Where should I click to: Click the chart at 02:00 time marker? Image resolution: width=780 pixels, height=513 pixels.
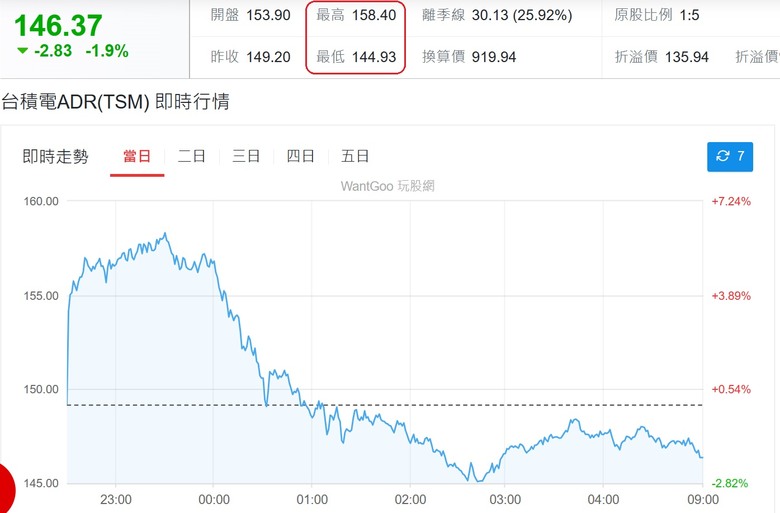point(410,499)
